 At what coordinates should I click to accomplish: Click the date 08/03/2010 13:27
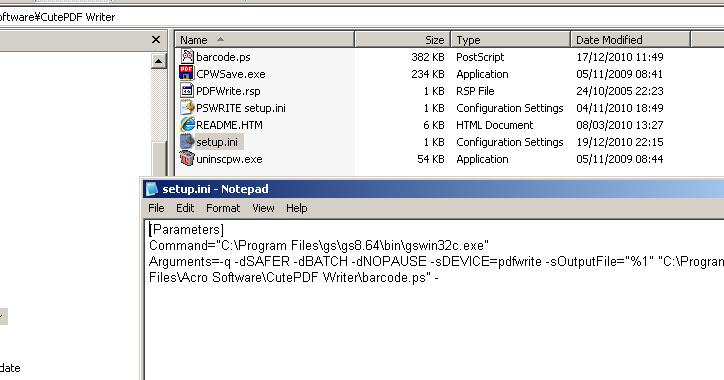(x=620, y=125)
